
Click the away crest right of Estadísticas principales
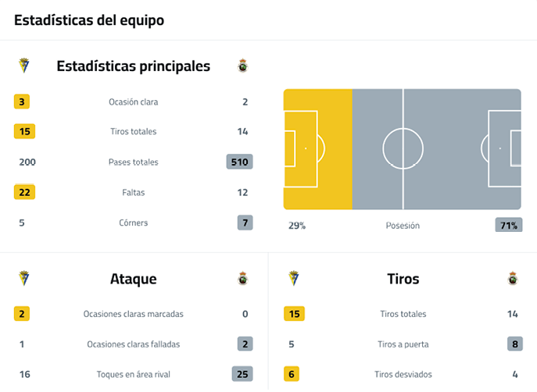[242, 66]
